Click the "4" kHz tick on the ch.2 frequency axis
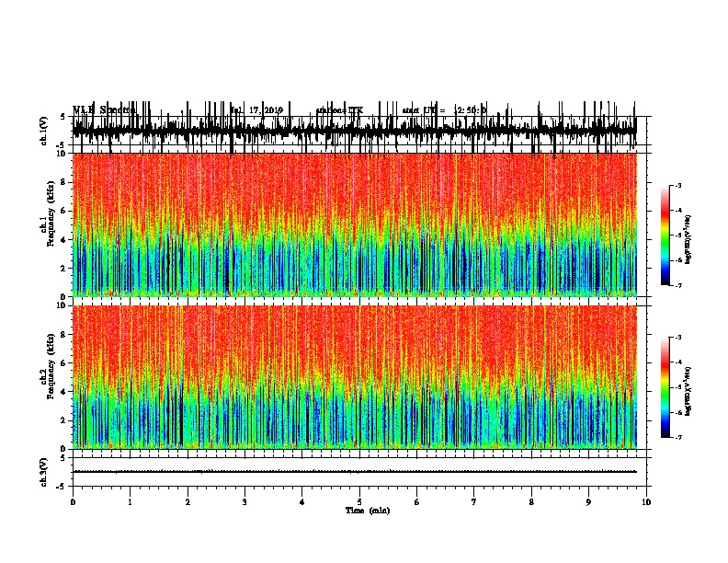The width and height of the screenshot is (728, 563). tap(63, 392)
